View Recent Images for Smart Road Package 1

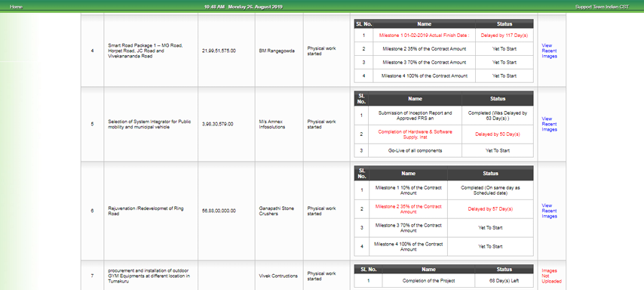pos(549,51)
